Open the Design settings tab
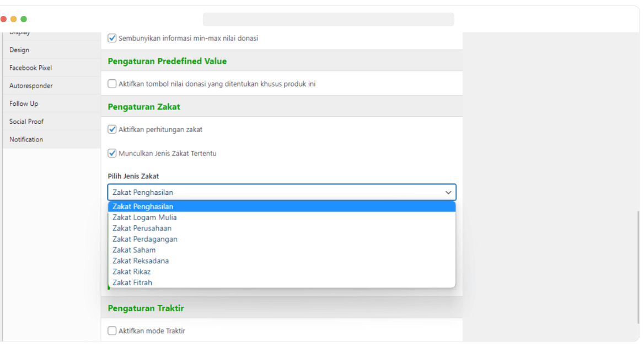The width and height of the screenshot is (644, 348). 19,50
